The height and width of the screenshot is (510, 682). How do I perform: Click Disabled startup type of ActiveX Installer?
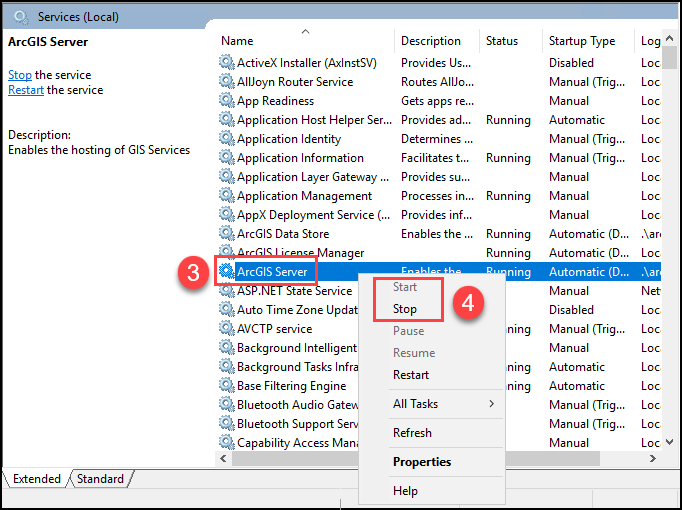coord(571,63)
